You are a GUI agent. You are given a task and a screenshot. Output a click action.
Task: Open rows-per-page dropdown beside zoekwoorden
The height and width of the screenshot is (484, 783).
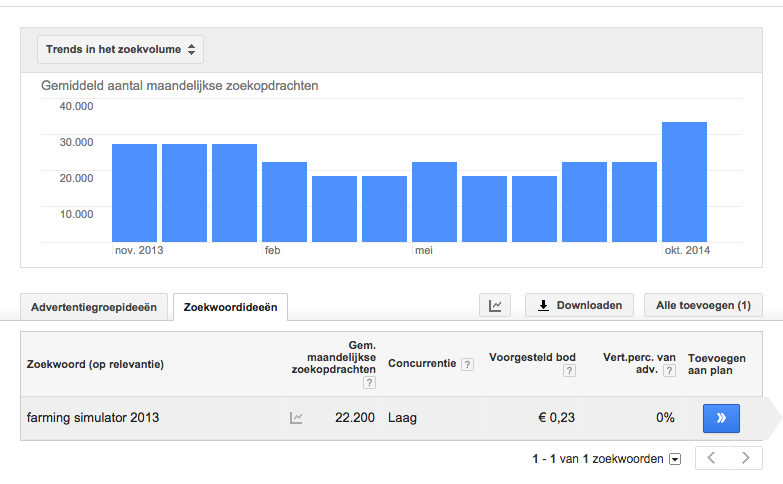[675, 459]
